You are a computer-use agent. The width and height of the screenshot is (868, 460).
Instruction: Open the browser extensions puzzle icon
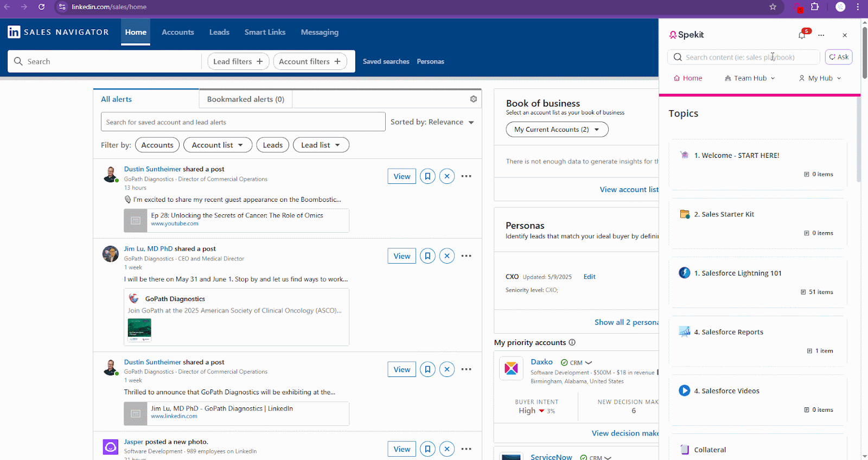pyautogui.click(x=815, y=7)
